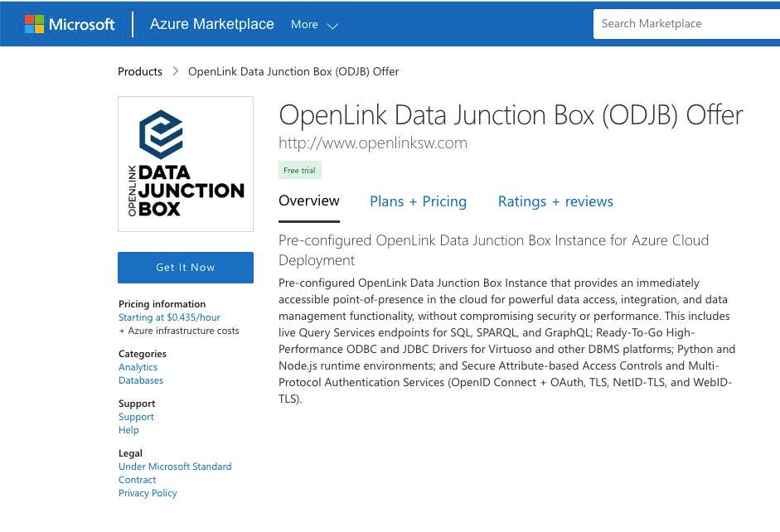Viewport: 780px width, 532px height.
Task: Open the Starting at $0.435/hour pricing link
Action: (x=169, y=317)
